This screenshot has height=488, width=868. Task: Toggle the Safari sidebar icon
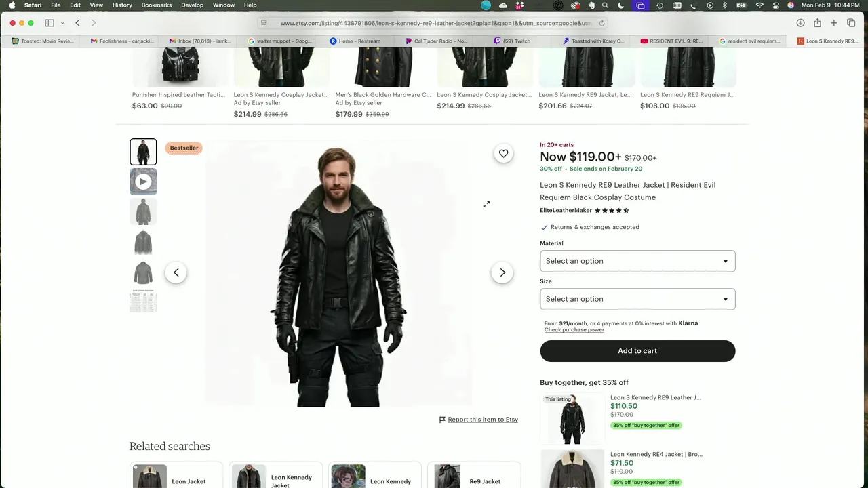pos(50,23)
